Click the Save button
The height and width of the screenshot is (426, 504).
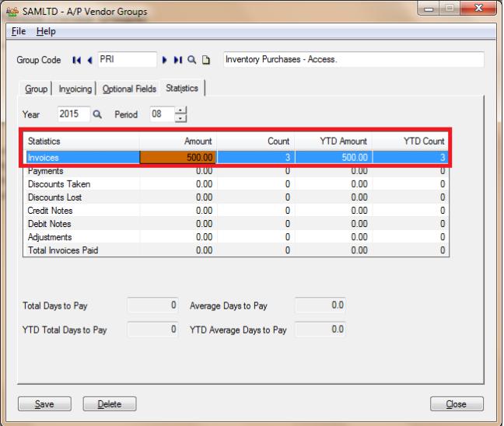pyautogui.click(x=44, y=403)
